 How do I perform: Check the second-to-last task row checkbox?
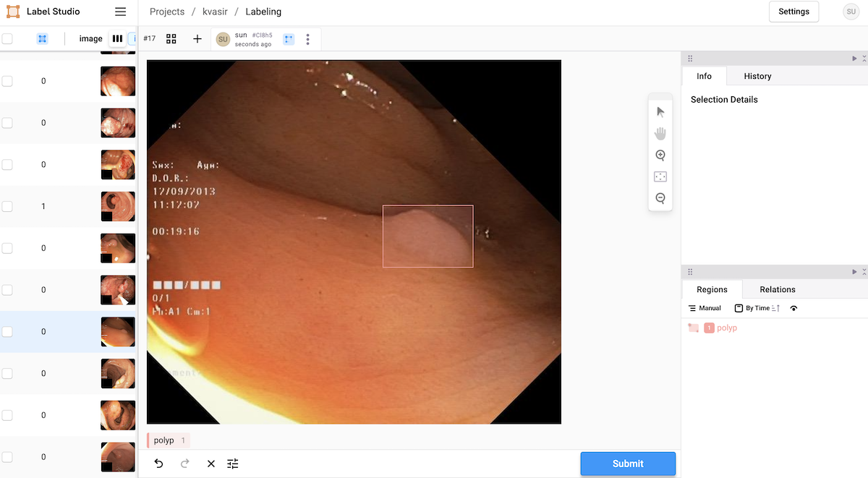[x=7, y=416]
